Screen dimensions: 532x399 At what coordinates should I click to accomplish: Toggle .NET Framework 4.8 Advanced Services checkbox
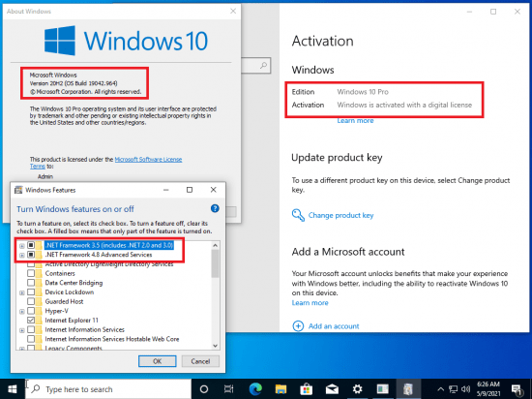tap(31, 255)
